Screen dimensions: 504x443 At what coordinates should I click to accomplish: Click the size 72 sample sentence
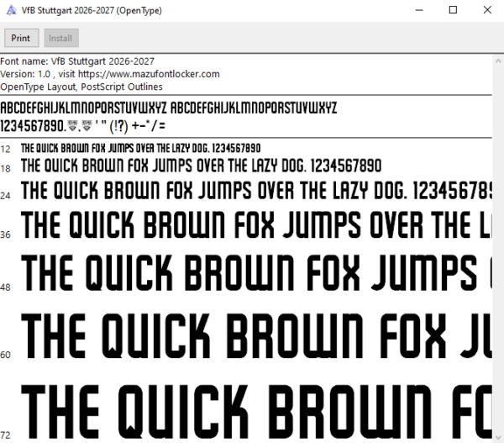point(256,412)
